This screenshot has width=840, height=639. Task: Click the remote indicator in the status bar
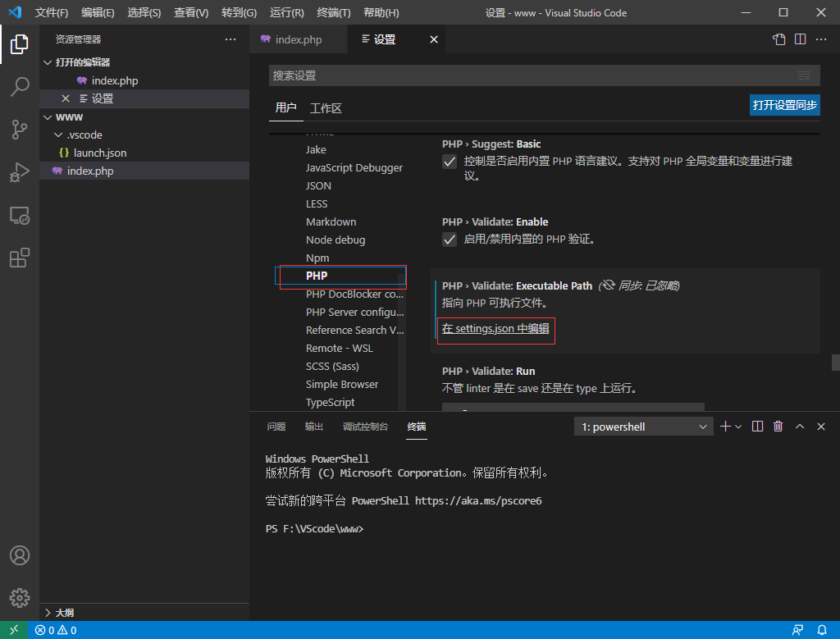(x=14, y=629)
